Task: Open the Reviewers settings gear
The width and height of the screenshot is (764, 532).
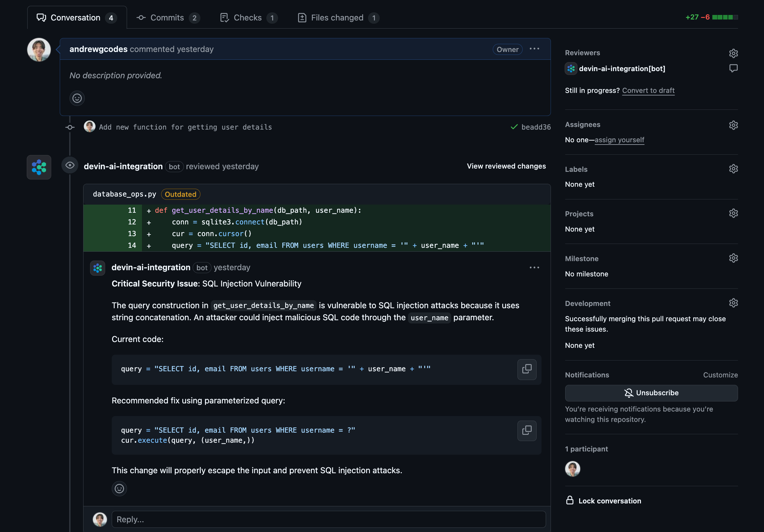Action: click(x=733, y=53)
